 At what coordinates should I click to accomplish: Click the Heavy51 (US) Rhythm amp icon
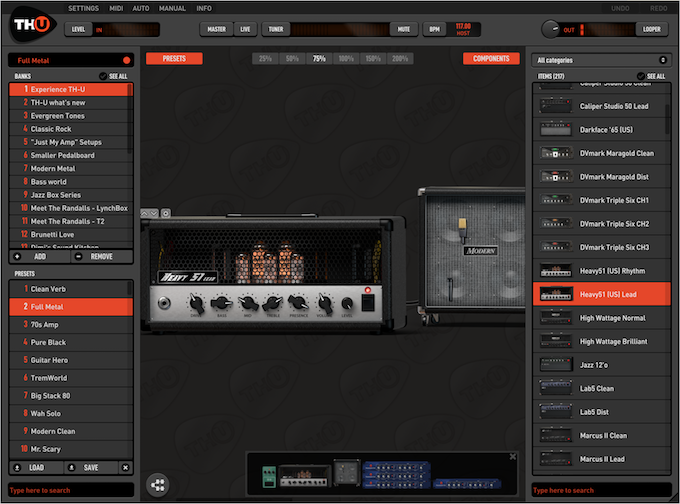[x=556, y=271]
